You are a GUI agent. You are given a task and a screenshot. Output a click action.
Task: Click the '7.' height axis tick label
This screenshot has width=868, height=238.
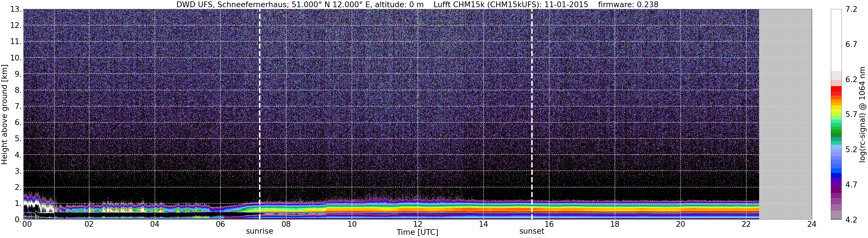coord(18,107)
